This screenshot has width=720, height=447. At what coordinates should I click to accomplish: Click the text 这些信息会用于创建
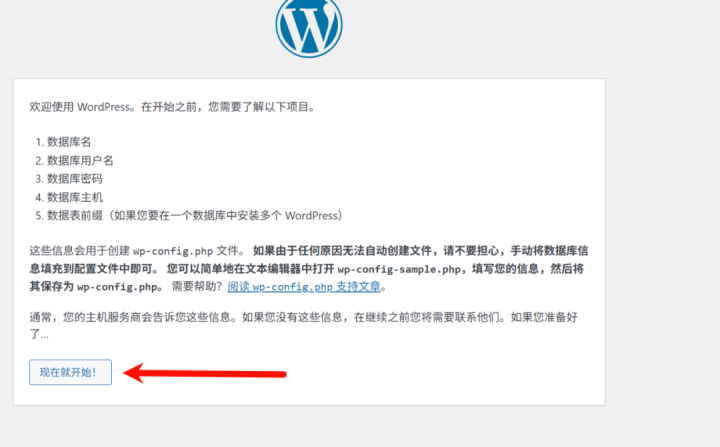[x=80, y=251]
